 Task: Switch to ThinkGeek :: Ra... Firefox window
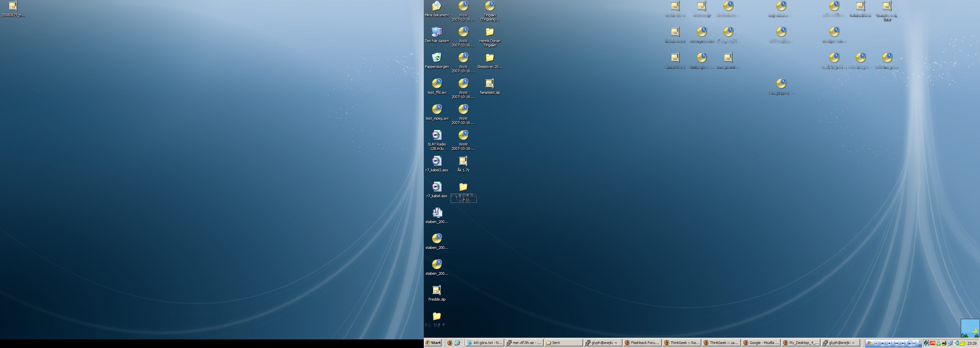click(x=682, y=343)
